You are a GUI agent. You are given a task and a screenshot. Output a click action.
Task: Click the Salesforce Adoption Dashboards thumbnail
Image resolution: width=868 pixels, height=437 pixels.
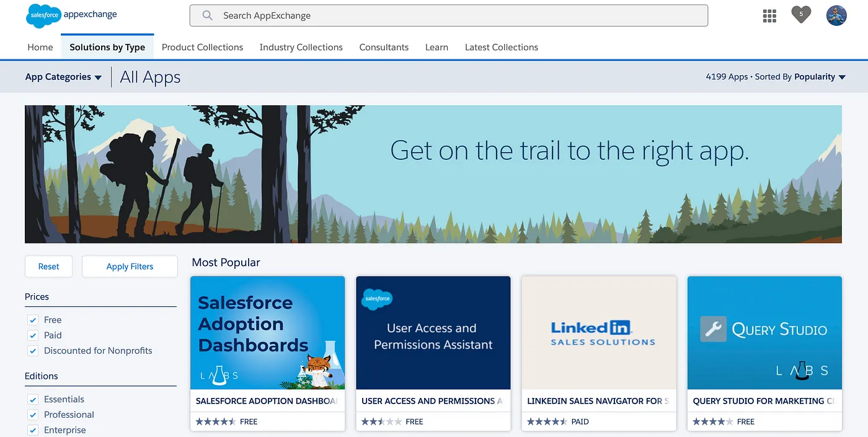point(267,333)
